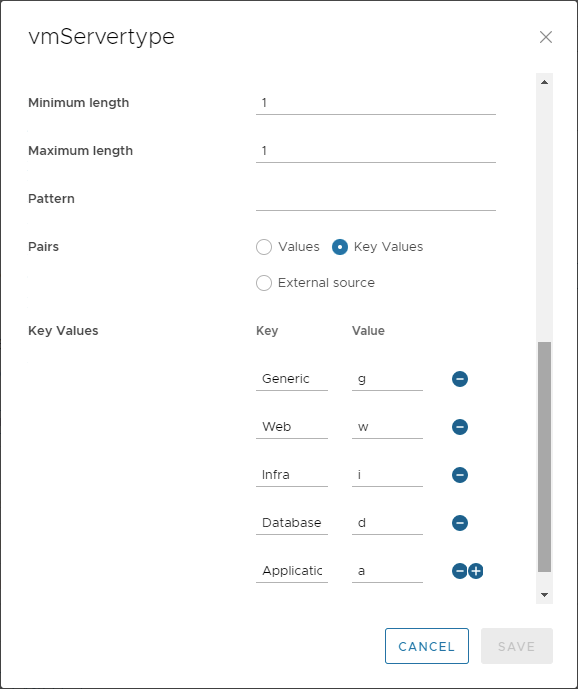Edit the value field containing w
Viewport: 578px width, 689px height.
[387, 427]
